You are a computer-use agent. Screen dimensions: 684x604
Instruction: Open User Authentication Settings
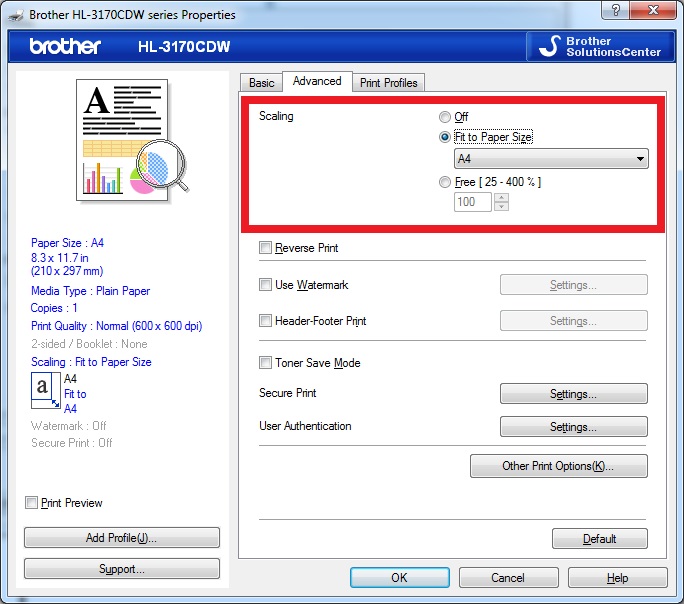(574, 427)
